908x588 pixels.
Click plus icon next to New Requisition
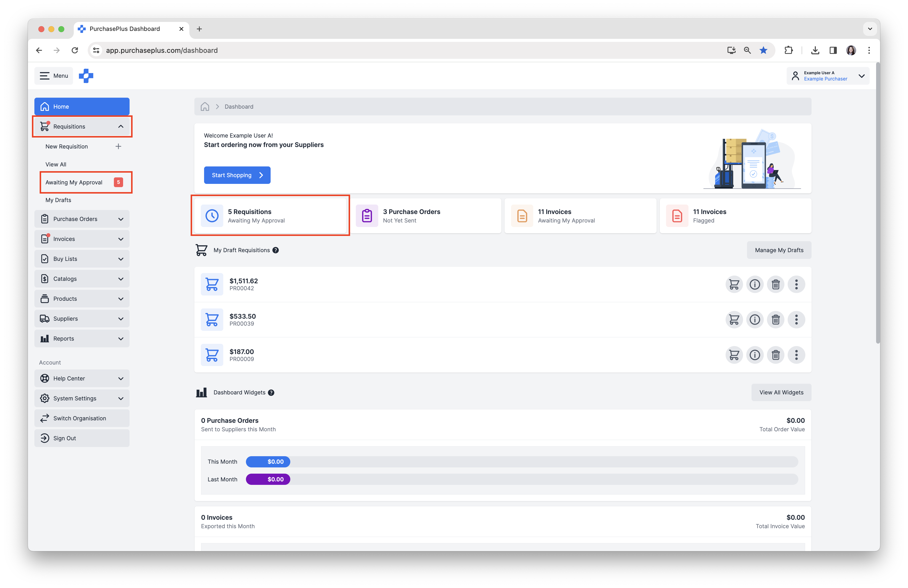click(x=118, y=147)
